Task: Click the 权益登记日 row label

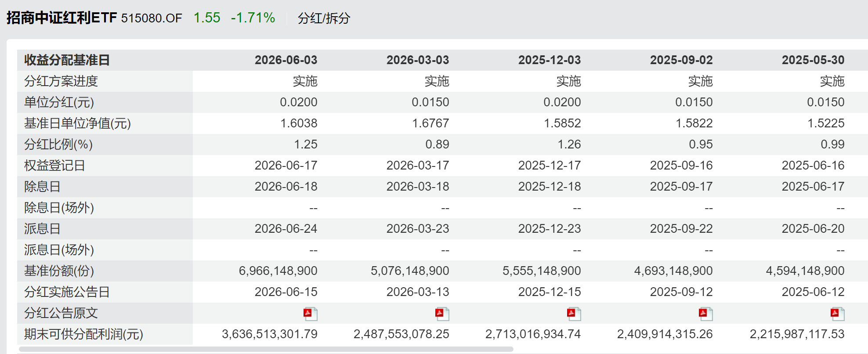Action: point(54,166)
